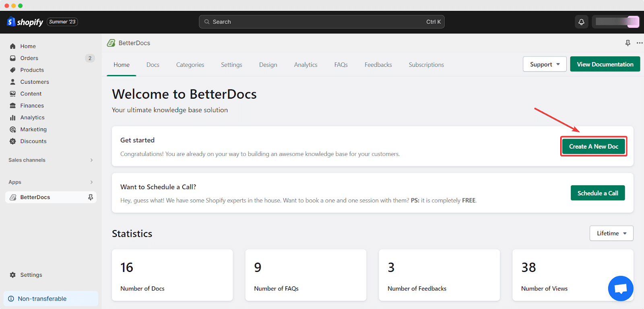Screen dimensions: 644x309
Task: Expand Sales channels chevron
Action: [91, 160]
